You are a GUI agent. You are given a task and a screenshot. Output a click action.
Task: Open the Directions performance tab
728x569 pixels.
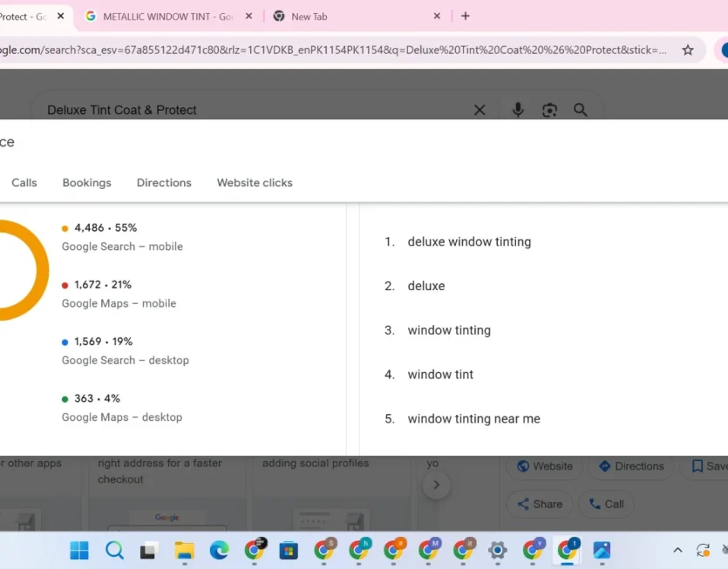pyautogui.click(x=164, y=182)
